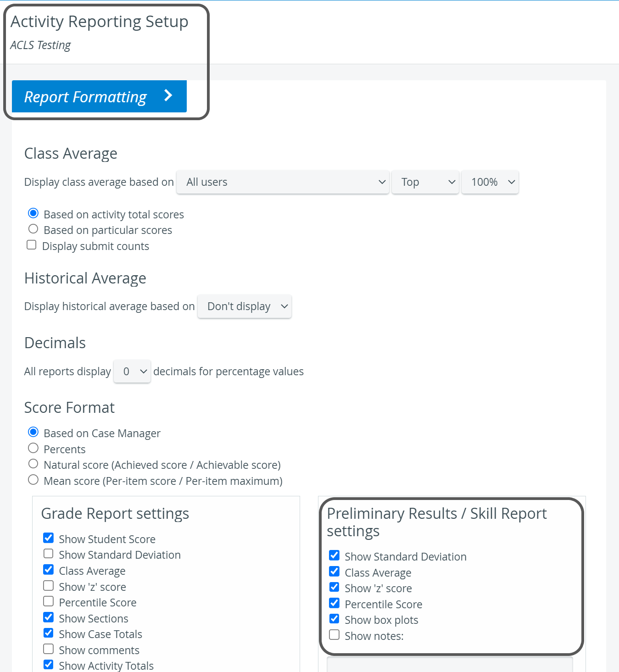Select Based on activity total scores radio
Screen dimensions: 619x672
(x=33, y=213)
